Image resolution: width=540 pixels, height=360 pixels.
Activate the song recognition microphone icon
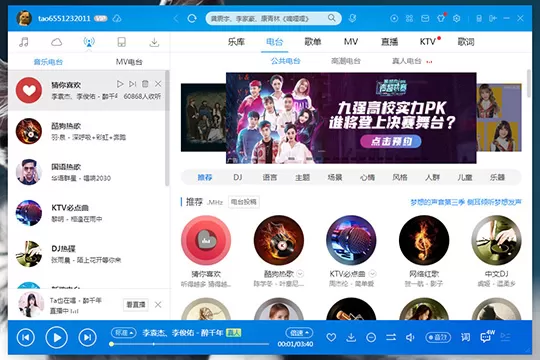[x=352, y=18]
